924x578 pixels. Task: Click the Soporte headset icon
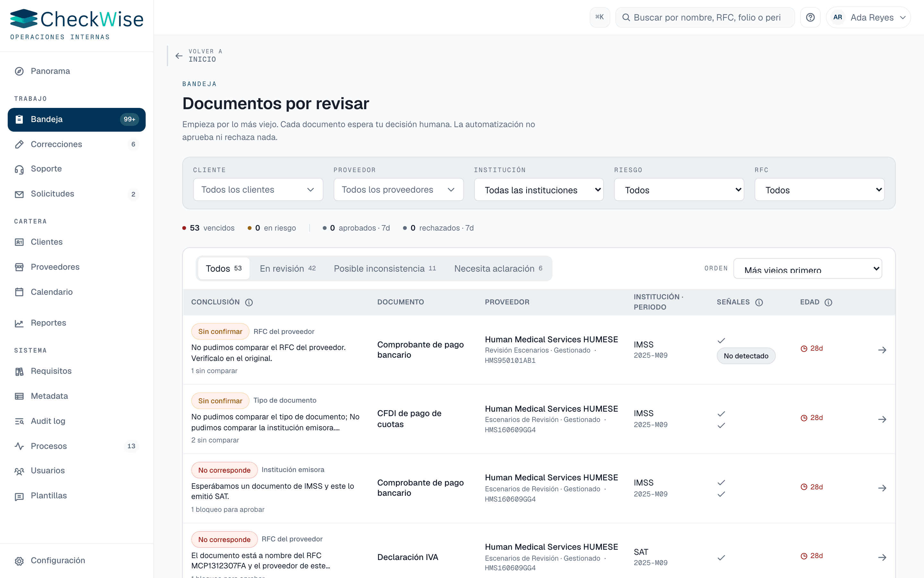(19, 169)
